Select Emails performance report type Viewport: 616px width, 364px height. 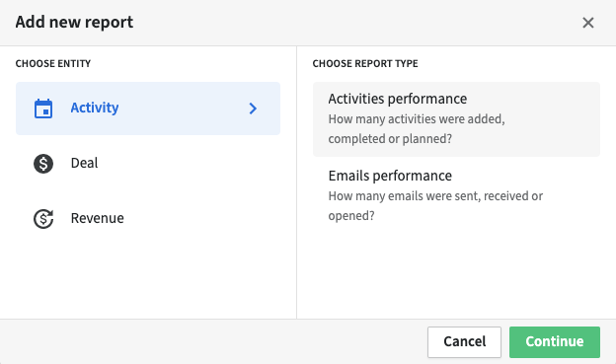(x=456, y=195)
